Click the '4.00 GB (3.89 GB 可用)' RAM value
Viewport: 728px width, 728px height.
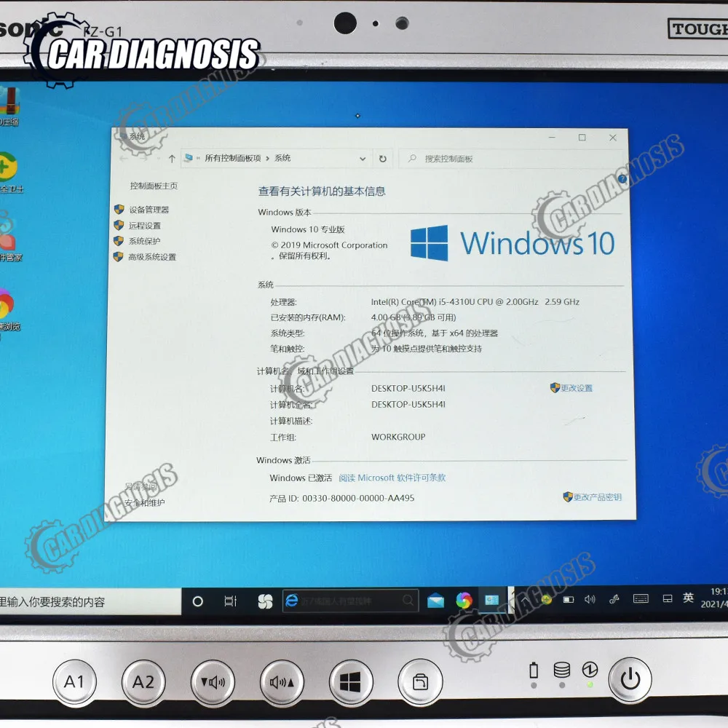414,317
